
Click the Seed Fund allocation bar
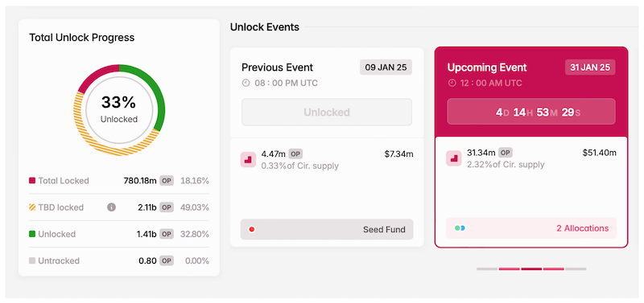pyautogui.click(x=327, y=229)
